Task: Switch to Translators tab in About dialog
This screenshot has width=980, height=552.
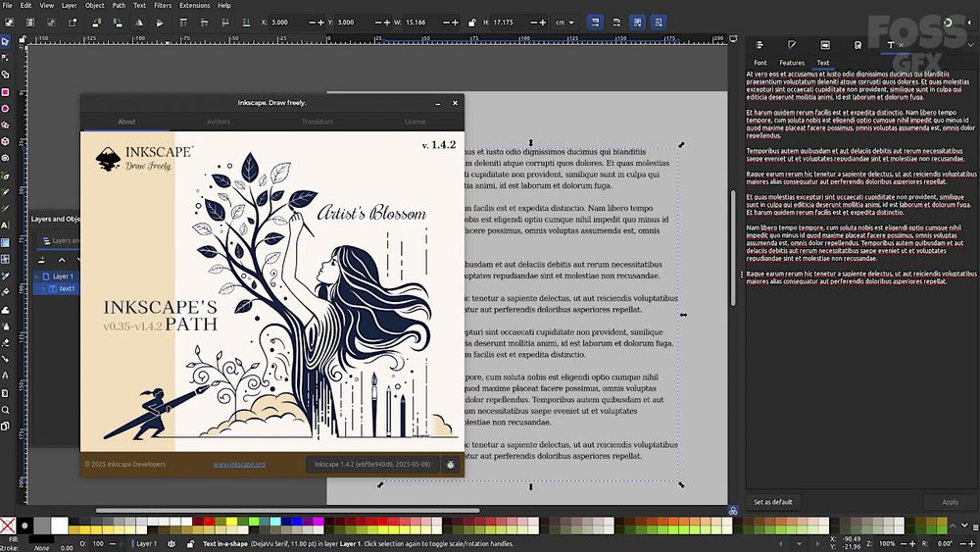Action: (318, 122)
